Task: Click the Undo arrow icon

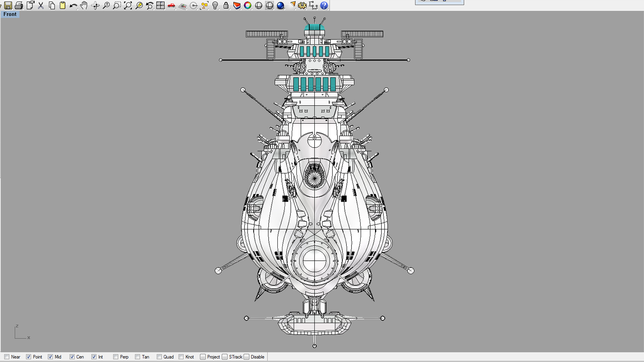Action: (73, 5)
